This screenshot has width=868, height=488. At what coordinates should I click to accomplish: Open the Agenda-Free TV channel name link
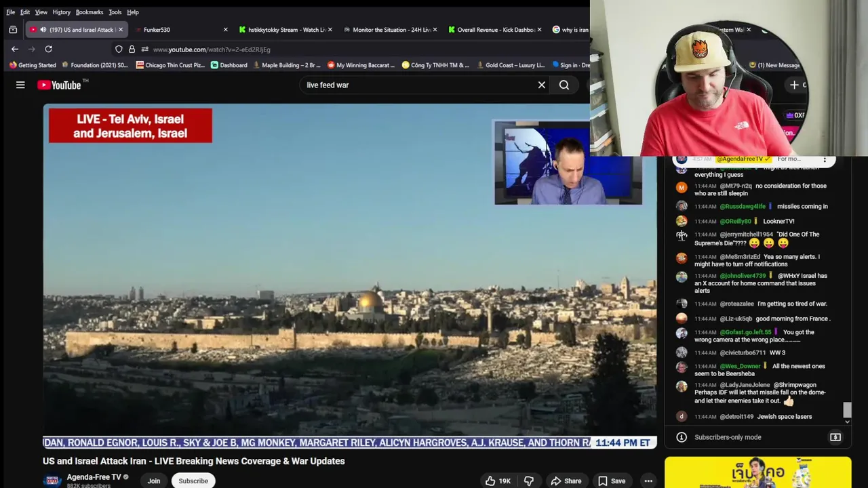[x=94, y=477]
